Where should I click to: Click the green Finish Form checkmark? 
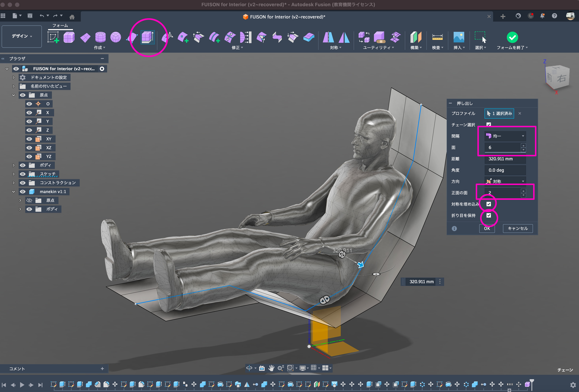pos(512,37)
